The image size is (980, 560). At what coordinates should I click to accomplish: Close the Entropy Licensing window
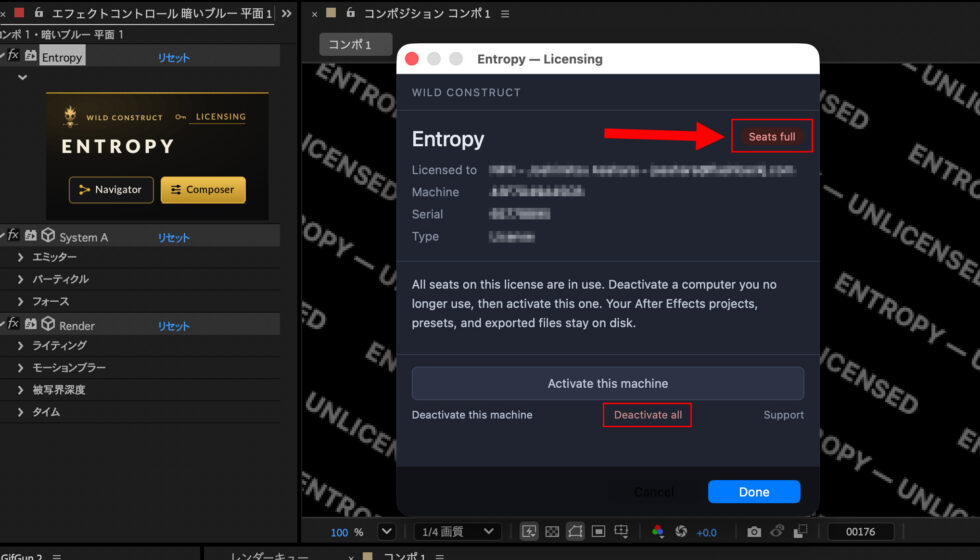tap(412, 59)
